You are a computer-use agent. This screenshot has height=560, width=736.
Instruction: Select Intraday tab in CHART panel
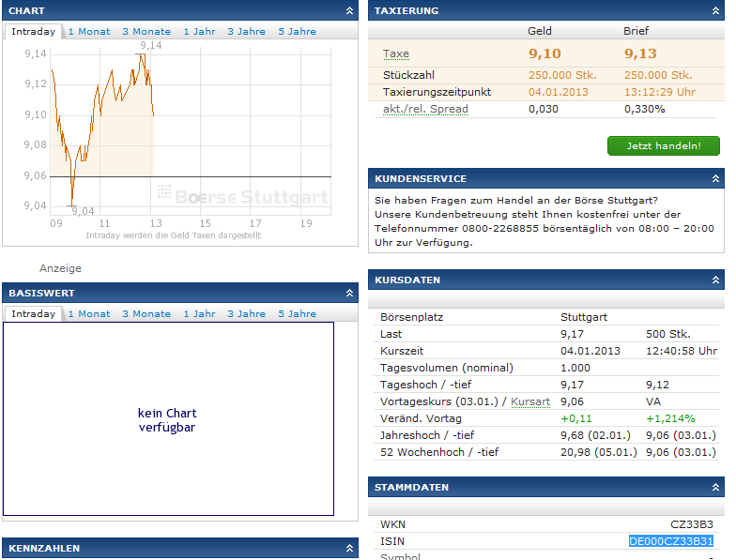coord(34,32)
